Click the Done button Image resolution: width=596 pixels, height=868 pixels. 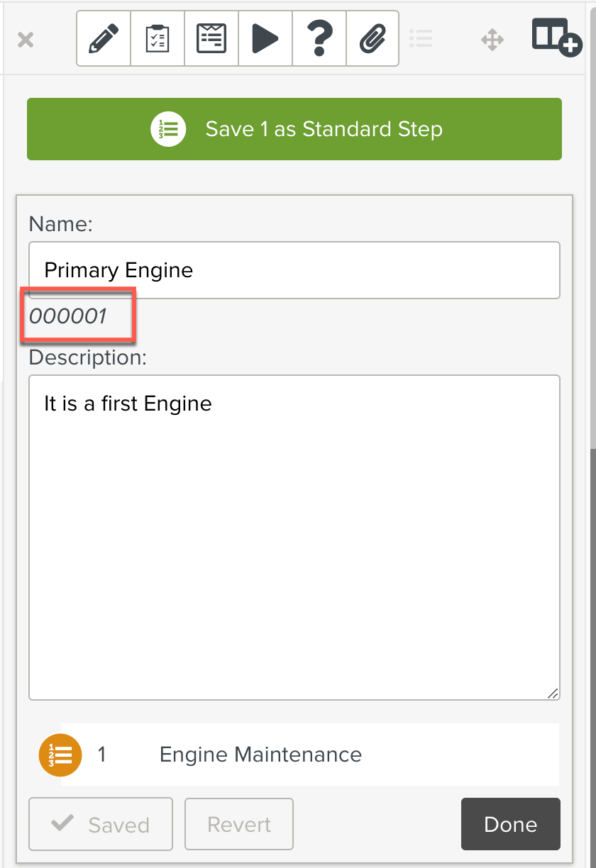click(x=510, y=824)
